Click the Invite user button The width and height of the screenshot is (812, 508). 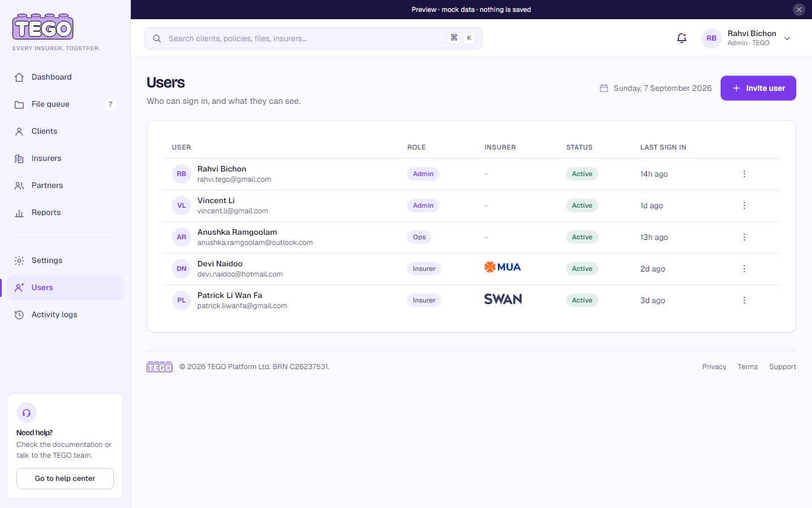758,88
